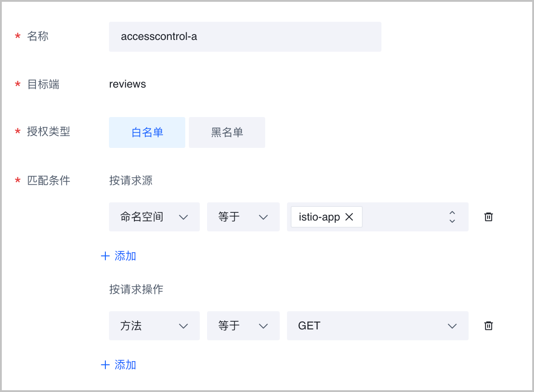534x392 pixels.
Task: Click the up/down arrows in the istio-app selector
Action: [452, 217]
